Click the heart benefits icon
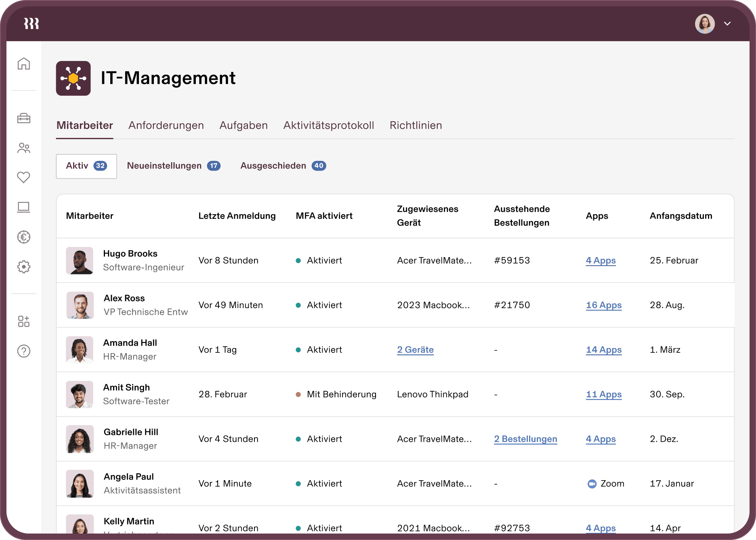756x540 pixels. (24, 177)
